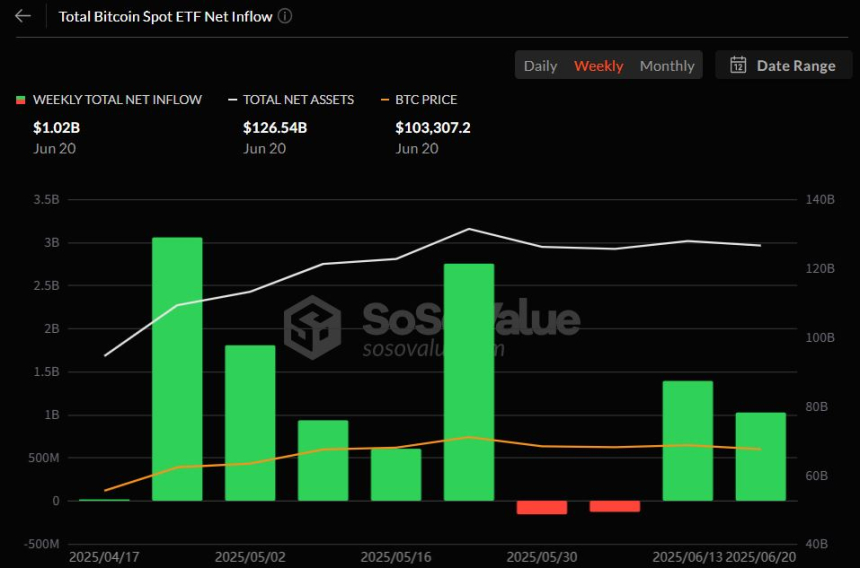
Task: Click the tallest green bar above 3B
Action: (x=177, y=368)
